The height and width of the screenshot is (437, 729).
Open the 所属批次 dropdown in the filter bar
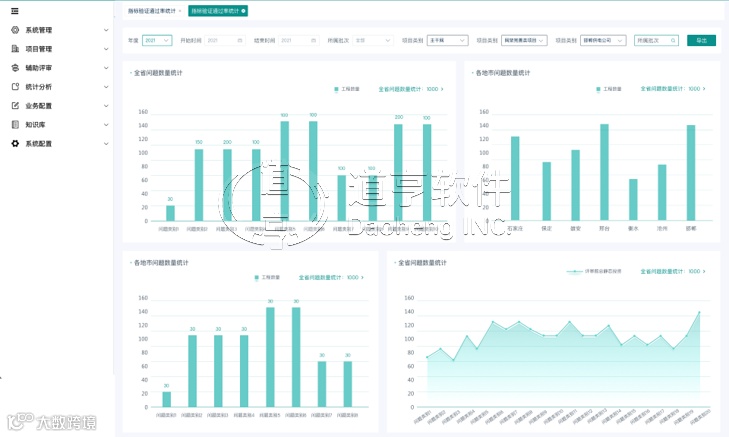373,41
